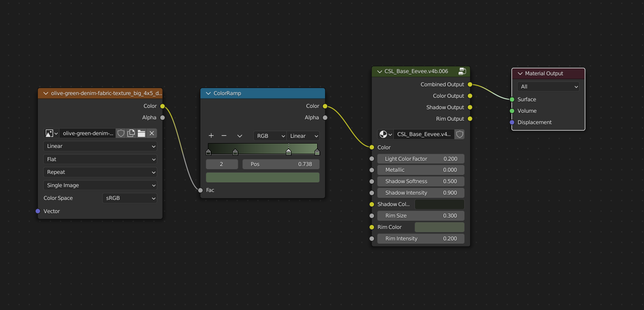Open a file browser to load a new image

[x=141, y=133]
